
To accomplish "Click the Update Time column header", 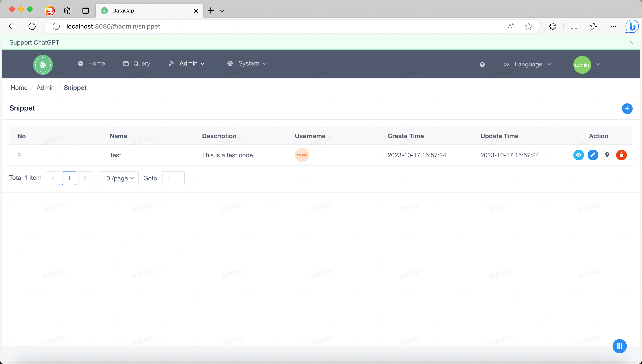I will pos(499,136).
